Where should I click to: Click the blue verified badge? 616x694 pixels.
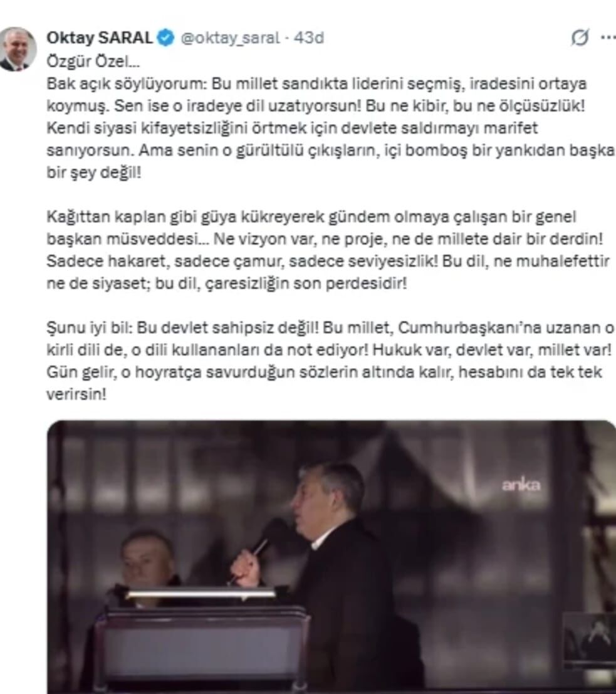(x=166, y=38)
